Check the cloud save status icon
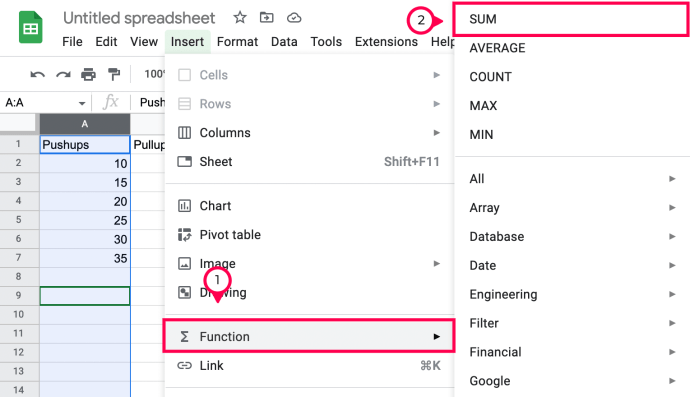690x397 pixels. [x=294, y=18]
